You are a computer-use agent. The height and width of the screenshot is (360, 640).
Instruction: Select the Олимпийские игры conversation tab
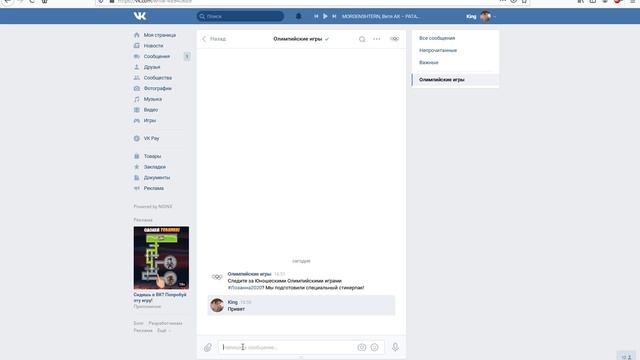click(456, 80)
